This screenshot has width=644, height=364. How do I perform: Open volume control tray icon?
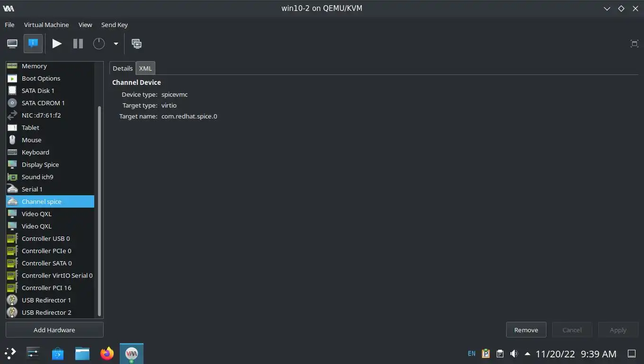pyautogui.click(x=514, y=354)
